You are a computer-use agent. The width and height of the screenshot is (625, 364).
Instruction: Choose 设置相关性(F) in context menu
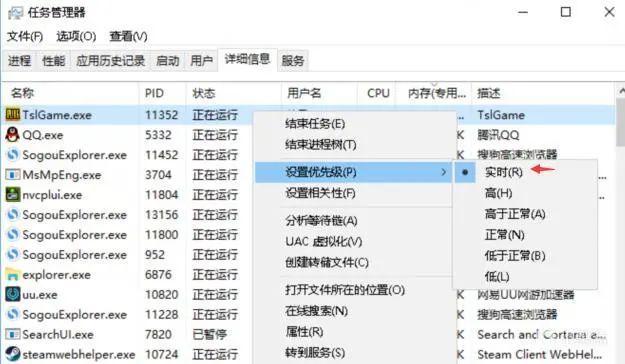tap(320, 193)
